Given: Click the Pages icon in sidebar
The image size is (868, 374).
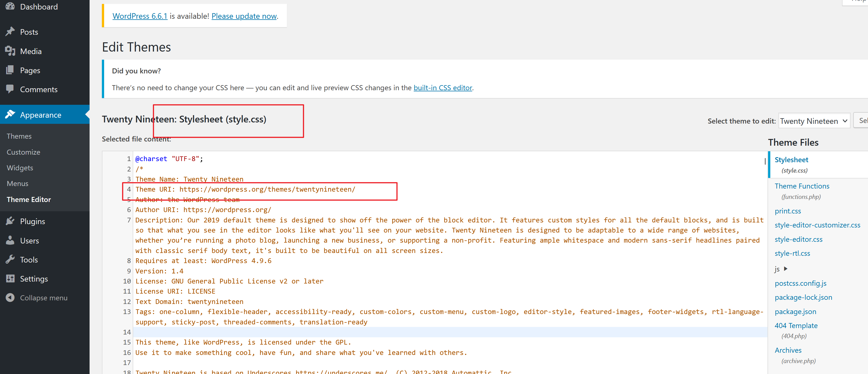Looking at the screenshot, I should point(10,70).
